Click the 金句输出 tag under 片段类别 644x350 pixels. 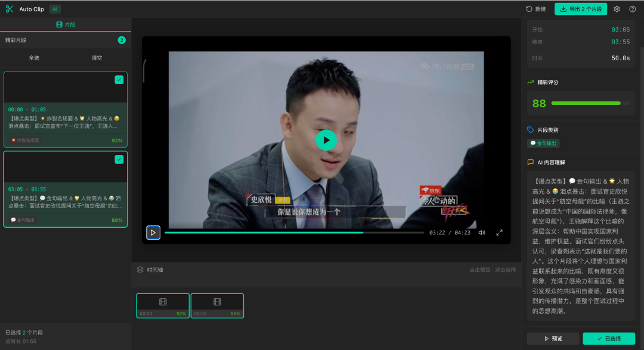(x=543, y=143)
